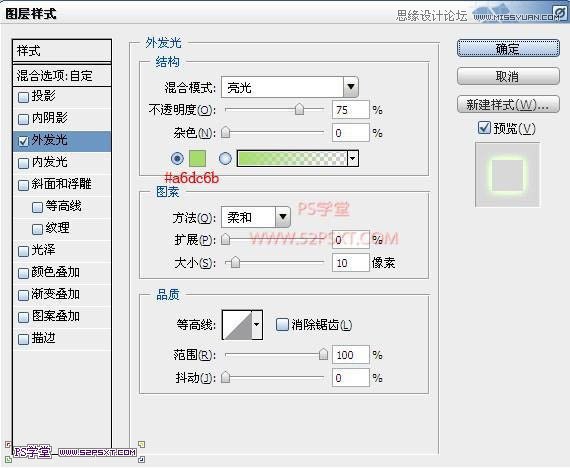Screen dimensions: 570x468
Task: Click the 抖动 jitter slider handle
Action: [x=225, y=377]
